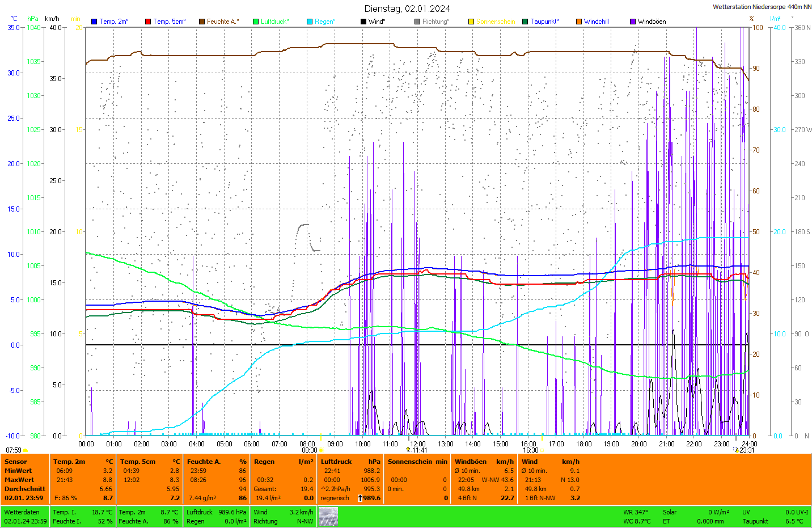Click the brown Feuchte A. legend square
This screenshot has height=528, width=812.
pyautogui.click(x=202, y=22)
